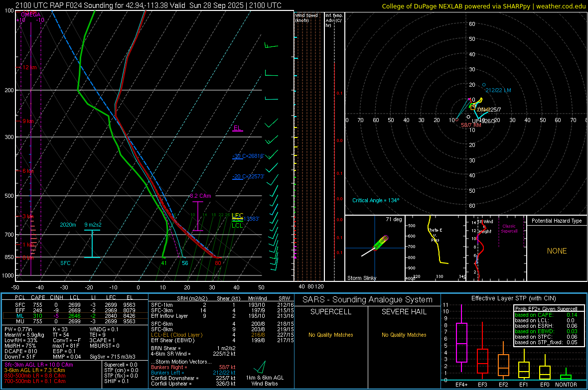The height and width of the screenshot is (390, 588).
Task: Select the magenta OMEGA label on the Skew-T
Action: 31,14
